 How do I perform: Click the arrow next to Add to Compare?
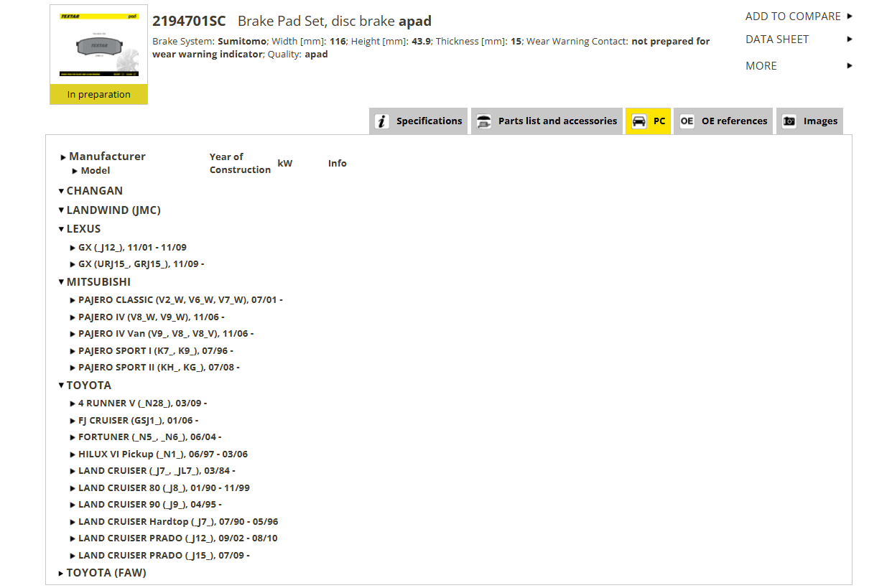click(x=850, y=16)
